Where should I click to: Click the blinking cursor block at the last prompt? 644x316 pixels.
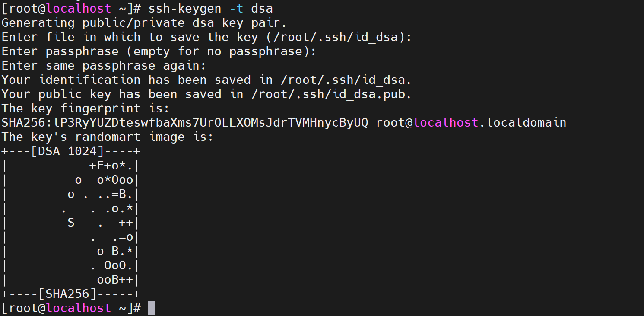pos(152,308)
